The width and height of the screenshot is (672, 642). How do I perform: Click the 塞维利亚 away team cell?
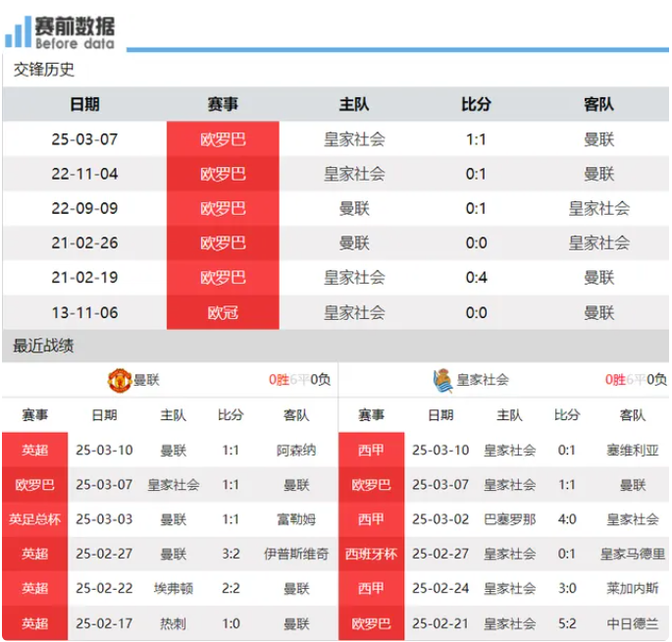(x=633, y=451)
